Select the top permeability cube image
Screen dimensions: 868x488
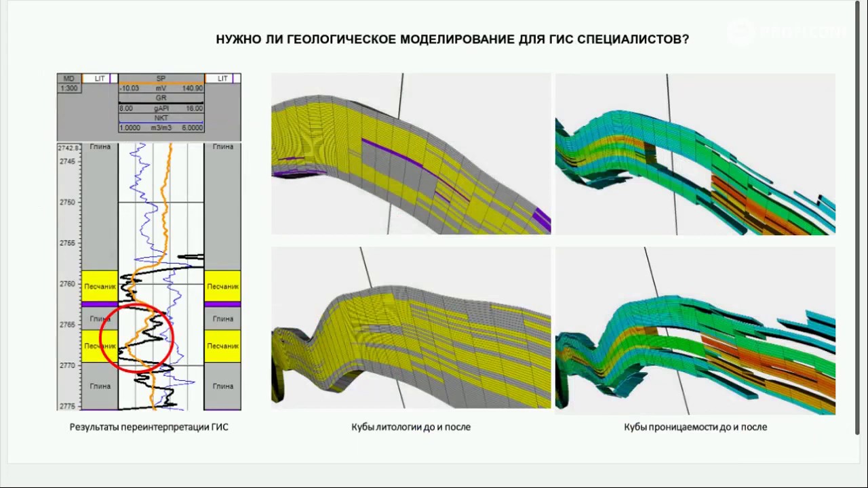click(695, 154)
